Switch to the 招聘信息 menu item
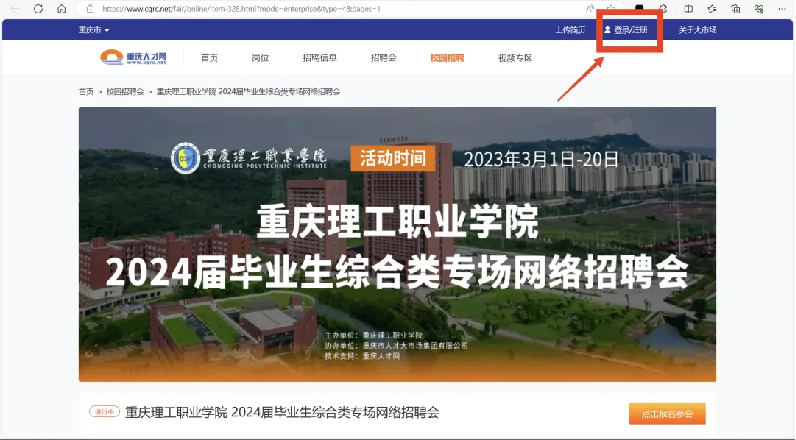 pyautogui.click(x=319, y=58)
